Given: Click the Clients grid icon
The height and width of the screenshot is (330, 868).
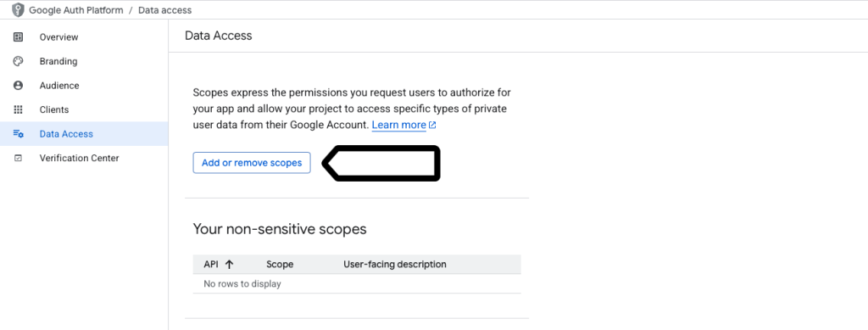Looking at the screenshot, I should [x=19, y=109].
